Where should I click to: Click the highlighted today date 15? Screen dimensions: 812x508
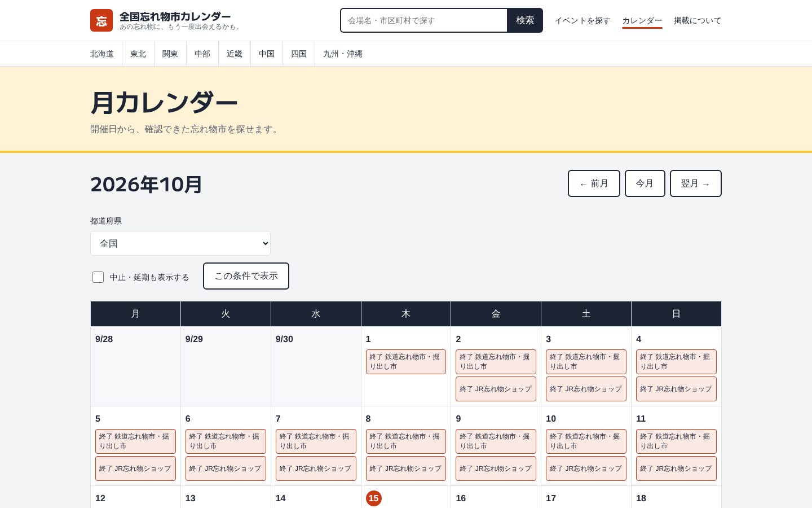(x=374, y=498)
